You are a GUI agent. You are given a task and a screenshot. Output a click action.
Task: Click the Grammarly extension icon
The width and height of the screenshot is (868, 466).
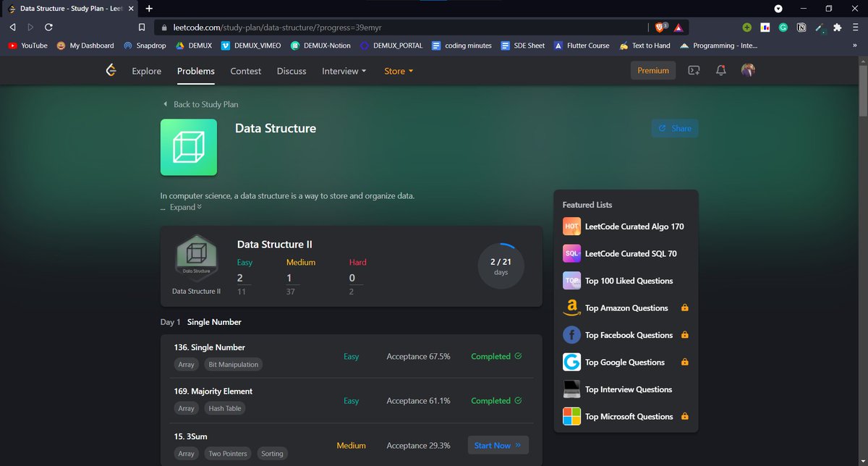click(x=783, y=27)
